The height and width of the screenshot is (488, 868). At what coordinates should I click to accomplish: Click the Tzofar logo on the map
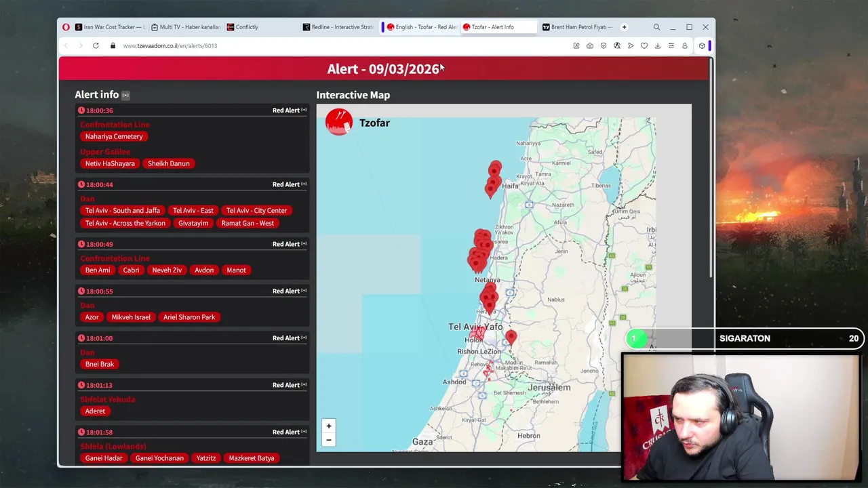339,122
